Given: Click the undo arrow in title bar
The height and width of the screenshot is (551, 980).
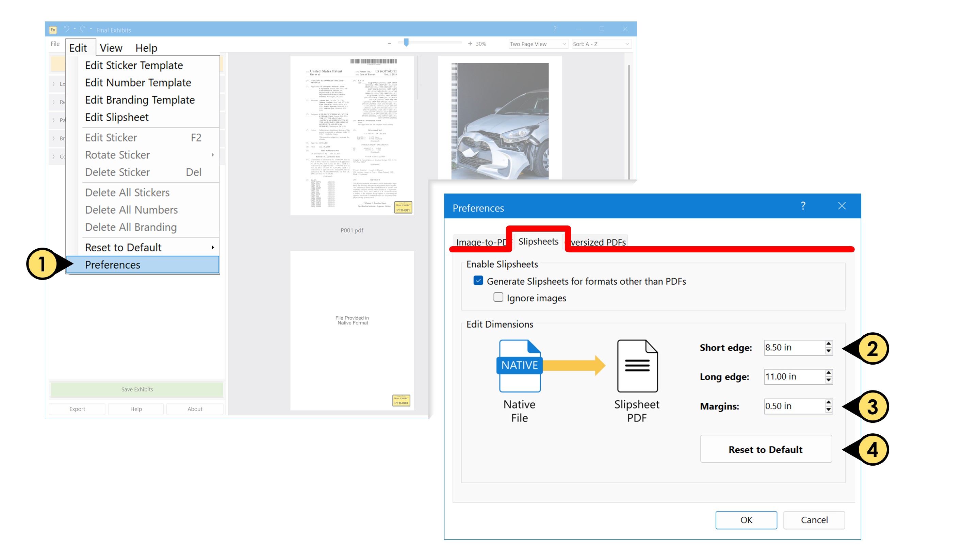Looking at the screenshot, I should [67, 29].
